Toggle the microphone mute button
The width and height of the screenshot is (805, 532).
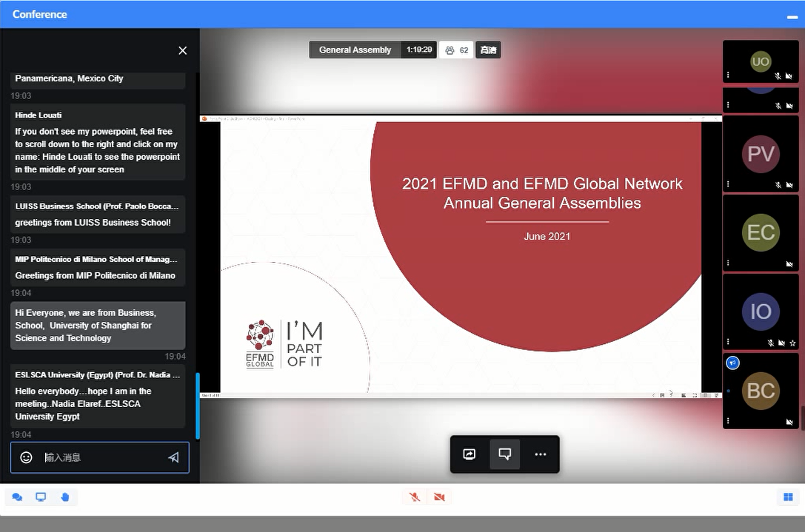(415, 497)
